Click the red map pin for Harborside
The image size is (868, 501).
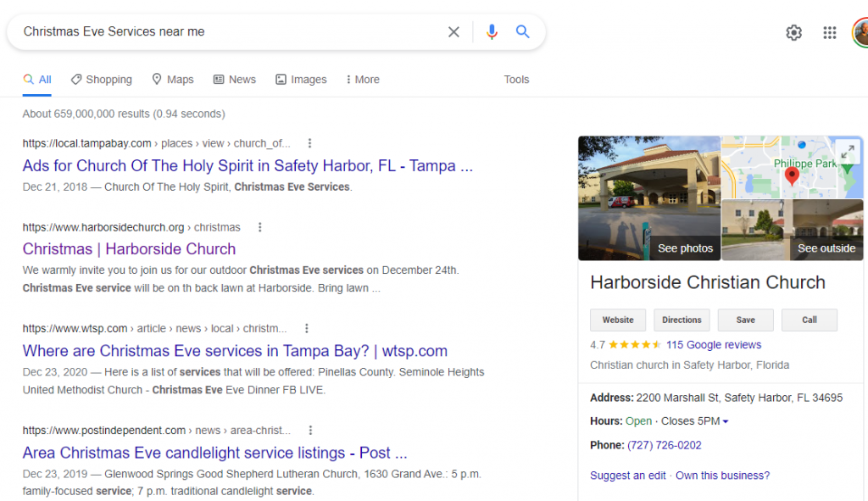click(792, 175)
